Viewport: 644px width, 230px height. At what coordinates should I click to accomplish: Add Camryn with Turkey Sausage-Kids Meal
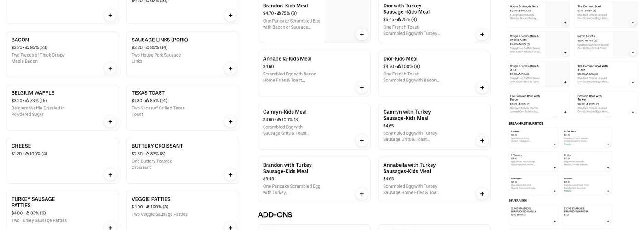[x=482, y=141]
